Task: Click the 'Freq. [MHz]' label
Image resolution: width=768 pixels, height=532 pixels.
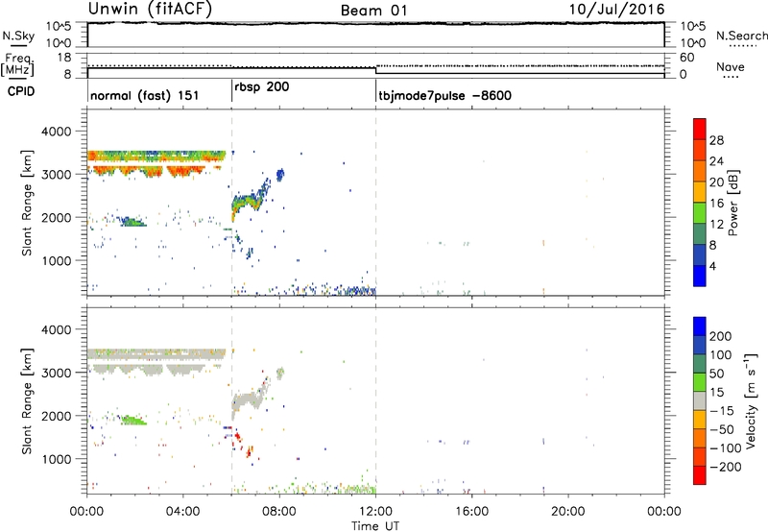Action: pyautogui.click(x=18, y=64)
